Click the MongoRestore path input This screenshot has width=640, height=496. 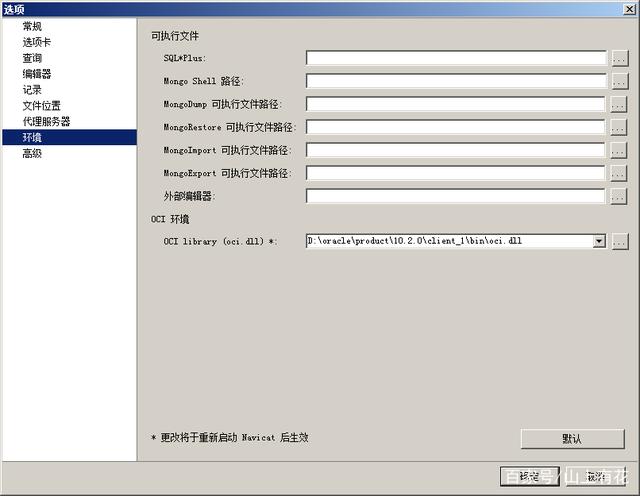pos(455,127)
